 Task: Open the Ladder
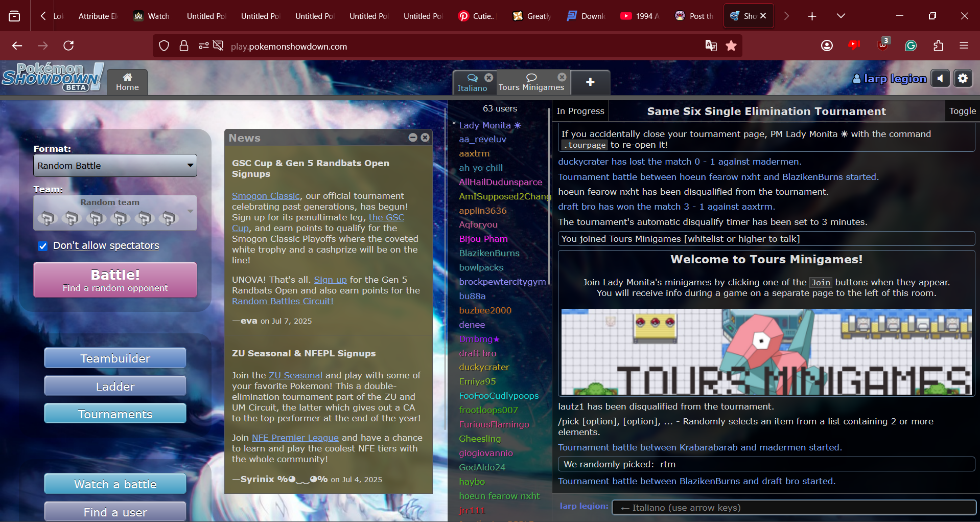(115, 386)
